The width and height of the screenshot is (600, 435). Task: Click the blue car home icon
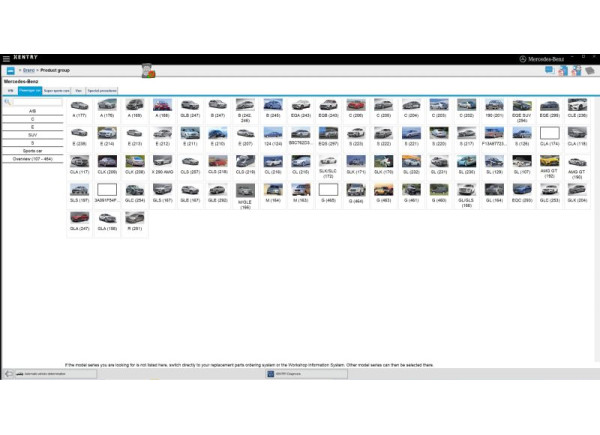point(11,71)
